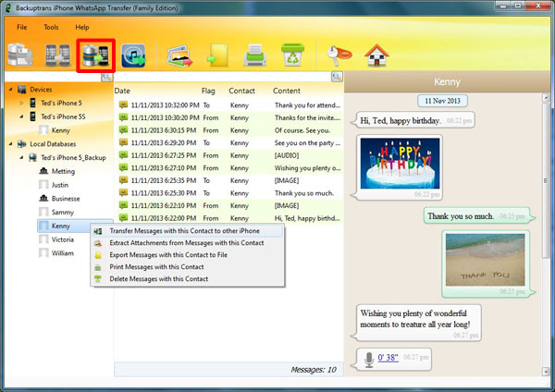Select the Justin contact
This screenshot has height=392, width=555.
(x=60, y=185)
